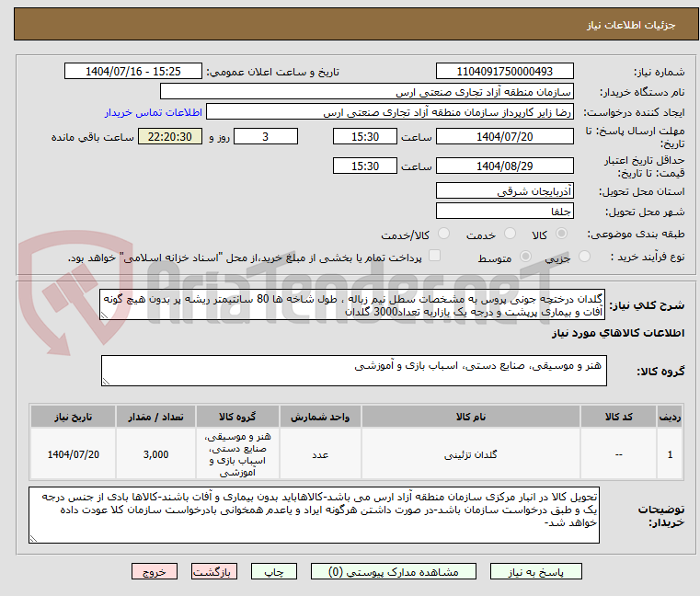Click the شهر محل تحویل field showing جلفا

coord(504,212)
